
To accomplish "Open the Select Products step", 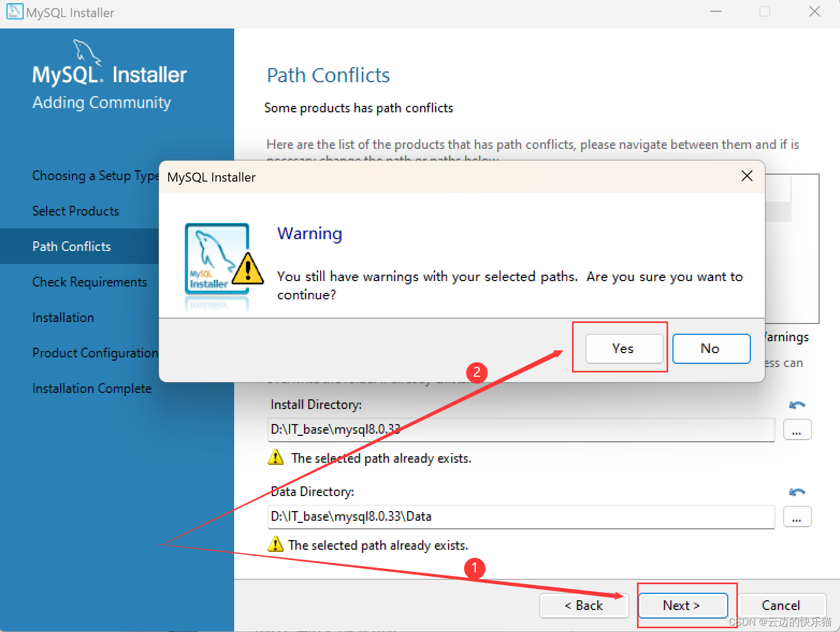I will click(x=76, y=211).
